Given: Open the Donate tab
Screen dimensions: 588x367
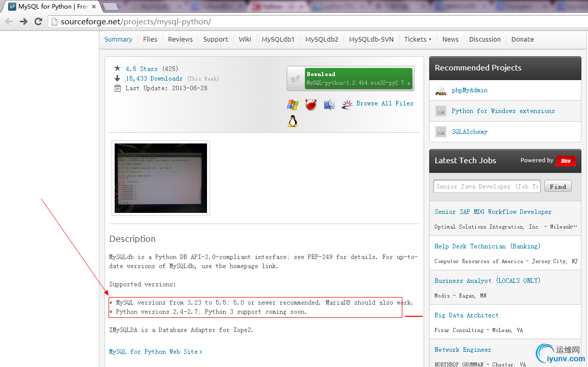Looking at the screenshot, I should tap(523, 40).
